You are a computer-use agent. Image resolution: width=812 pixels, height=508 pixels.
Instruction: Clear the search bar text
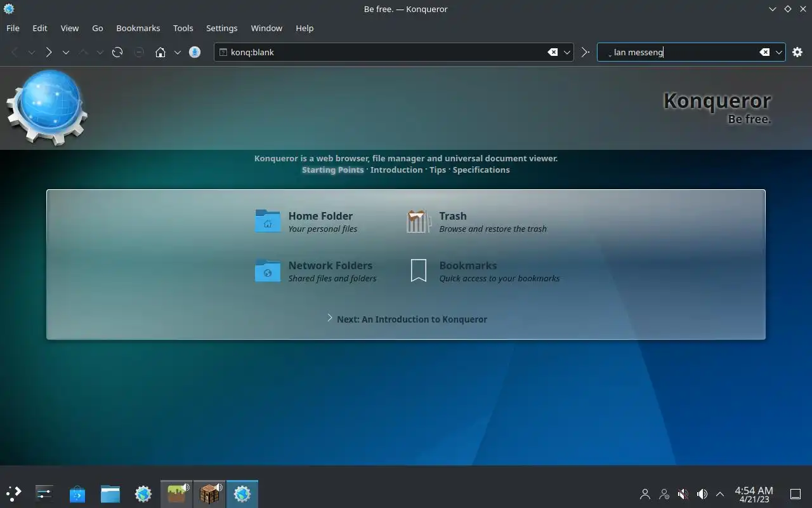[764, 52]
